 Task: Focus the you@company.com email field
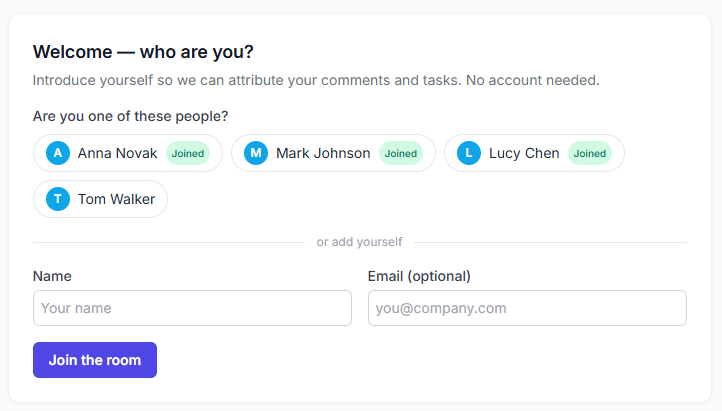tap(527, 308)
